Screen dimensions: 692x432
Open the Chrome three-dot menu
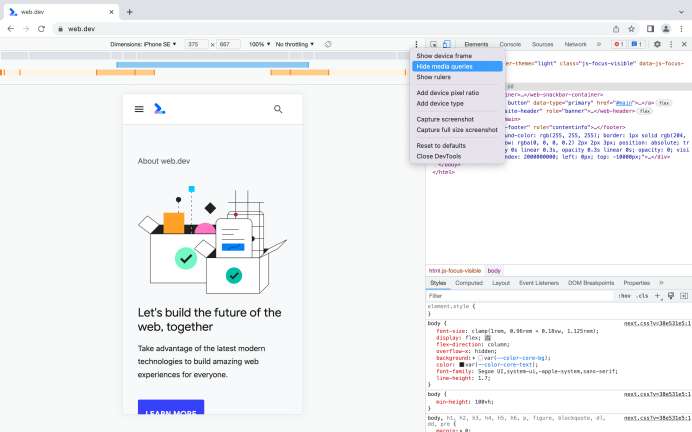(x=681, y=29)
